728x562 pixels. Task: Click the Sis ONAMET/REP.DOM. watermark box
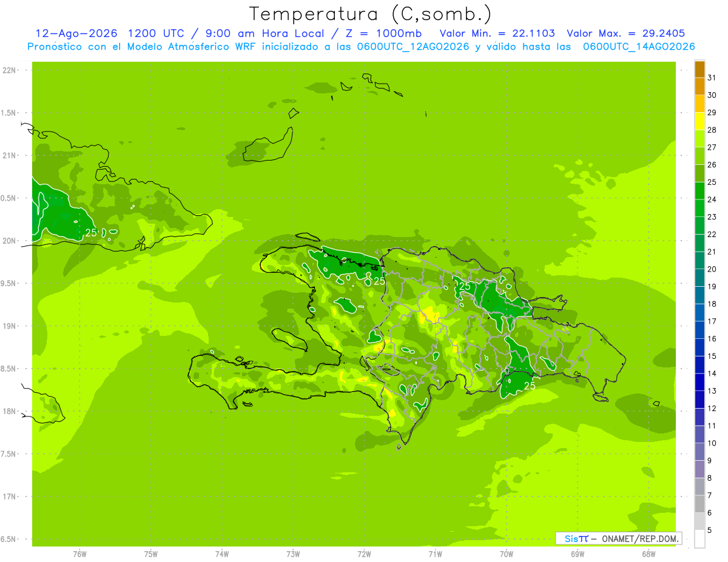coord(618,538)
